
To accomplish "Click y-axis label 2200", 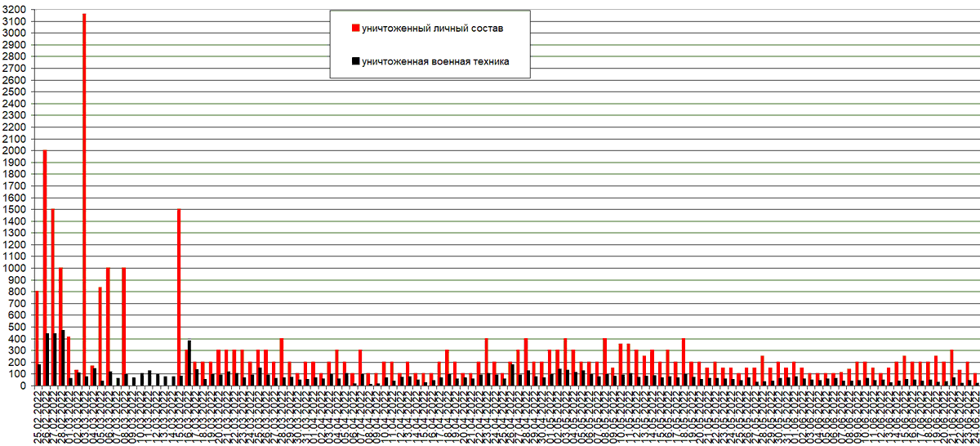I will [x=15, y=127].
